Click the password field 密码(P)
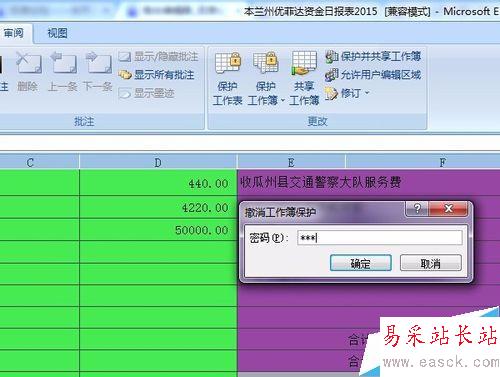The height and width of the screenshot is (377, 500). coord(380,238)
